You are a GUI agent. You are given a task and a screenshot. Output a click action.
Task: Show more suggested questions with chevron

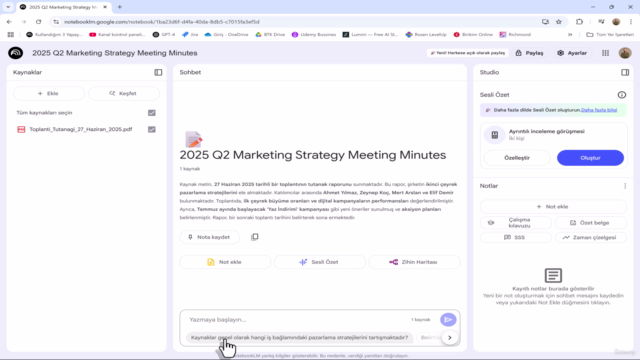click(x=450, y=338)
